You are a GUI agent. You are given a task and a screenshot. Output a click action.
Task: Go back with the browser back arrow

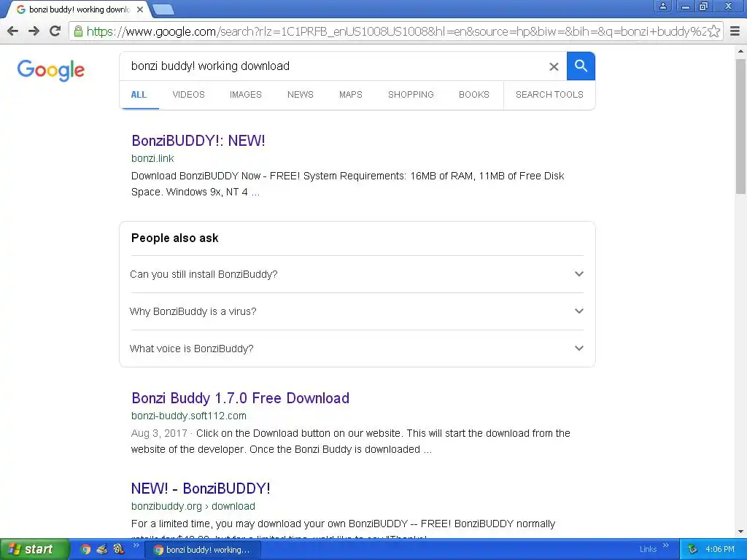pyautogui.click(x=13, y=31)
